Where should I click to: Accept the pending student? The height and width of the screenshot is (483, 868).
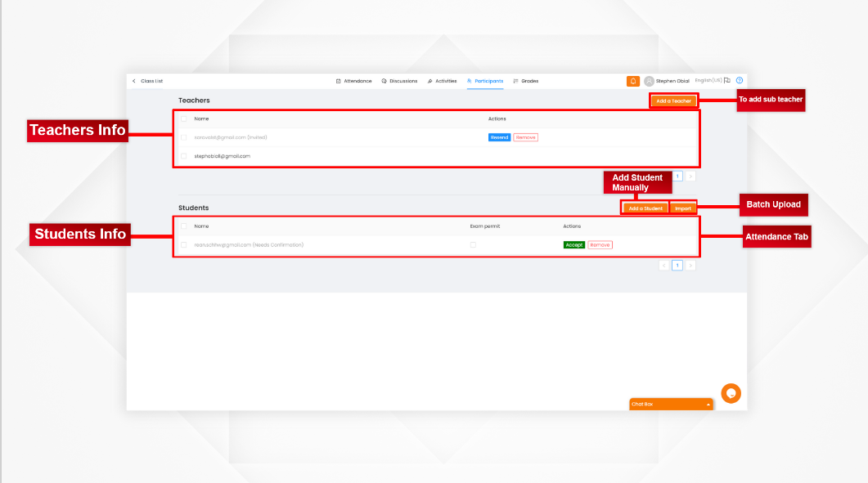click(573, 244)
